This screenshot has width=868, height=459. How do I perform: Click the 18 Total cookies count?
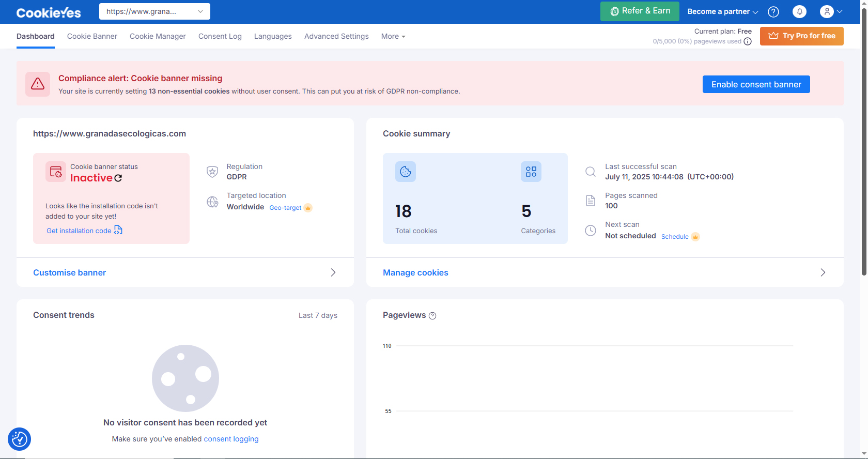(404, 211)
